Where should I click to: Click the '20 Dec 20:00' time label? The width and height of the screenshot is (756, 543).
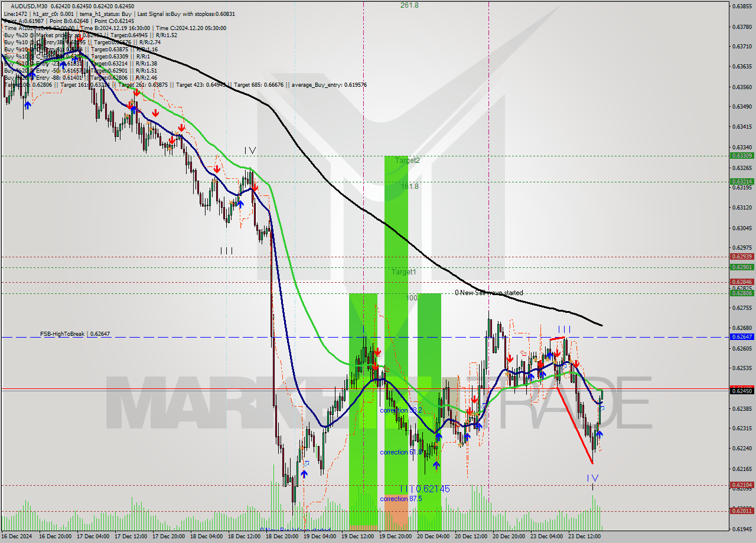[510, 537]
